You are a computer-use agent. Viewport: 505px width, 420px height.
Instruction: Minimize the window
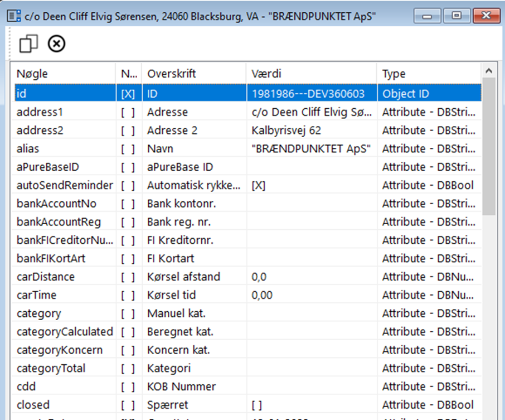[427, 16]
